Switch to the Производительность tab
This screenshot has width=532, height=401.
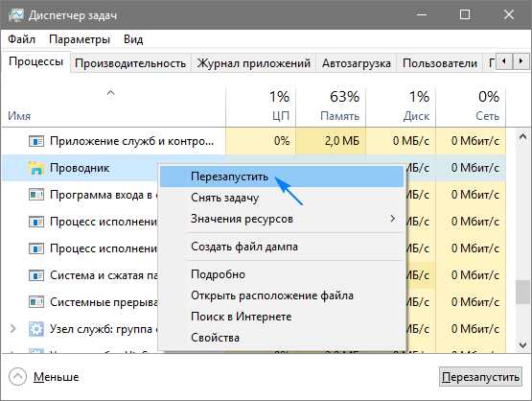pos(130,63)
